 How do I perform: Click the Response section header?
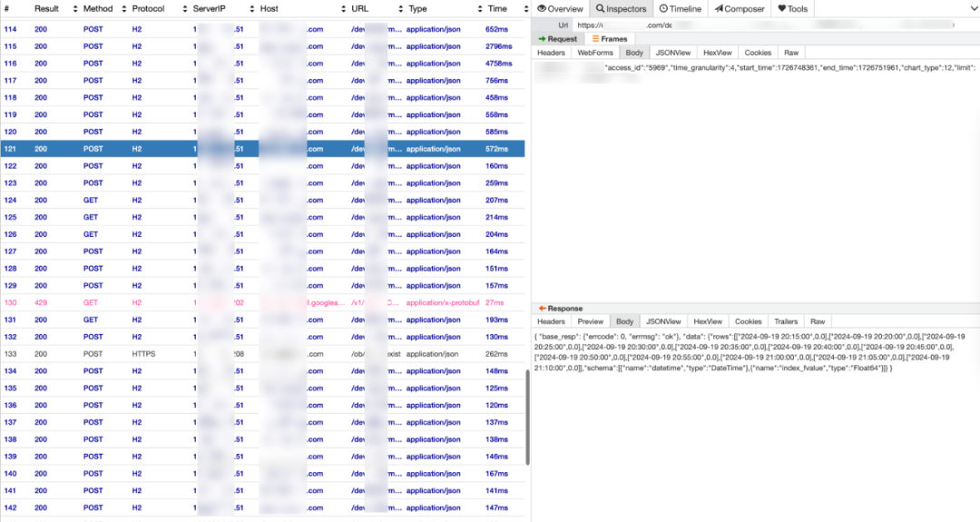tap(561, 308)
